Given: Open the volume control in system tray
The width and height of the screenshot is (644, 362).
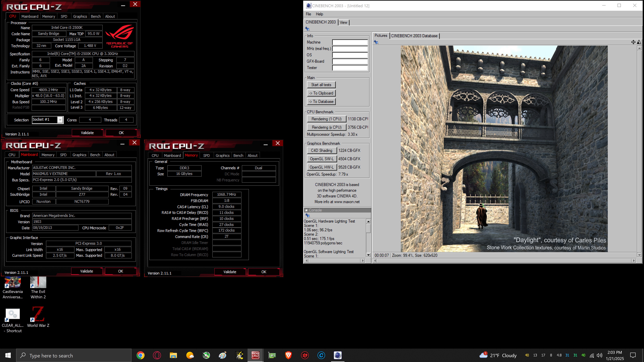Looking at the screenshot, I should click(599, 355).
